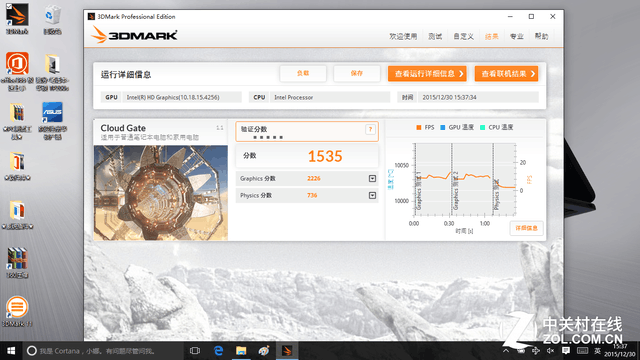Click the 详细信息 details button under chart

coord(526,228)
